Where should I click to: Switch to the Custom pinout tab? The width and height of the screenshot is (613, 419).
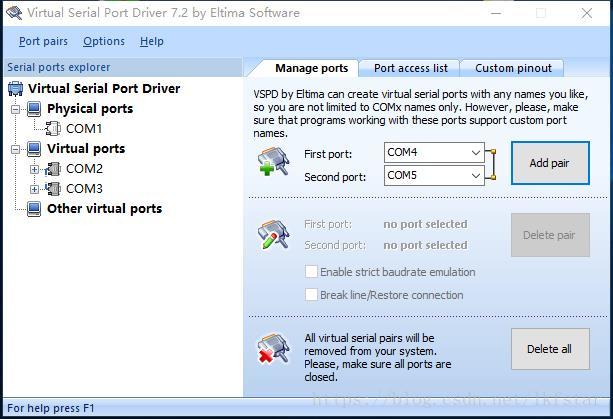(x=513, y=68)
